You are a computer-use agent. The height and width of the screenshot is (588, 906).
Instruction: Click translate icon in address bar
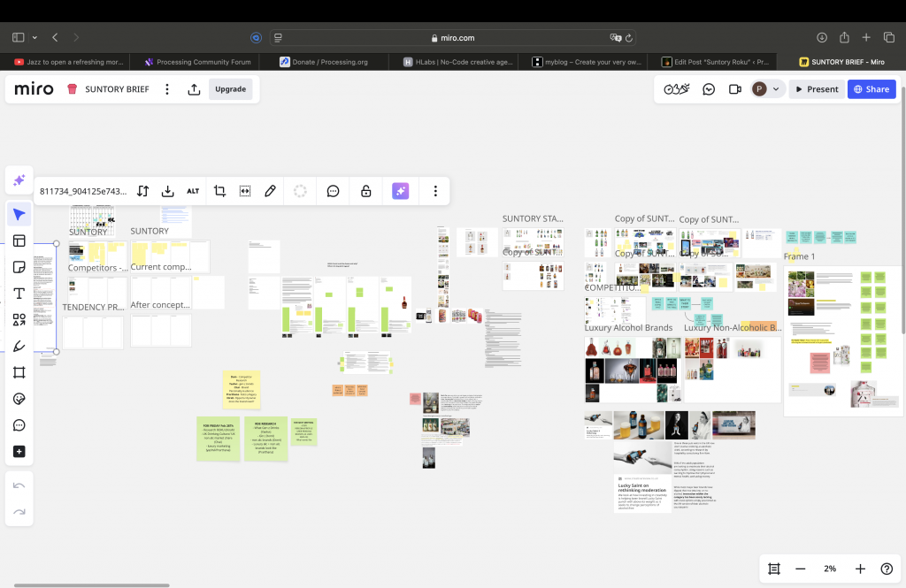click(x=616, y=37)
